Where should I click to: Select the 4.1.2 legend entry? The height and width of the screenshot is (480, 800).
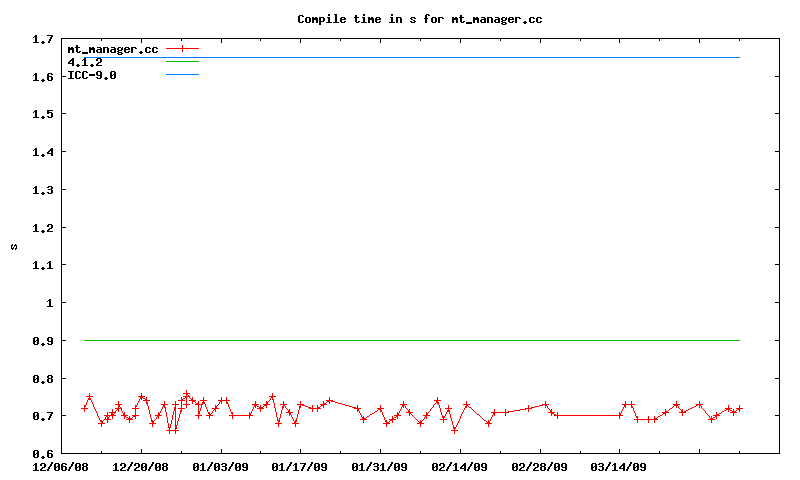pyautogui.click(x=85, y=61)
